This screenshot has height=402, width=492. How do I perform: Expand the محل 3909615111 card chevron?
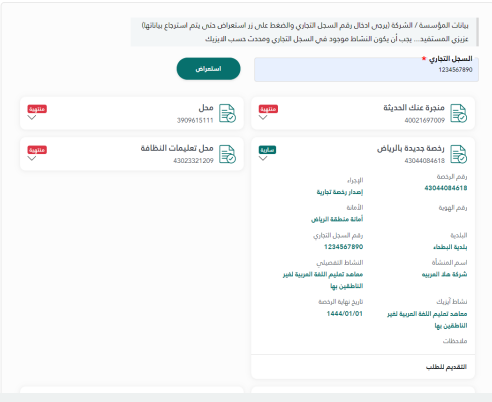[32, 117]
